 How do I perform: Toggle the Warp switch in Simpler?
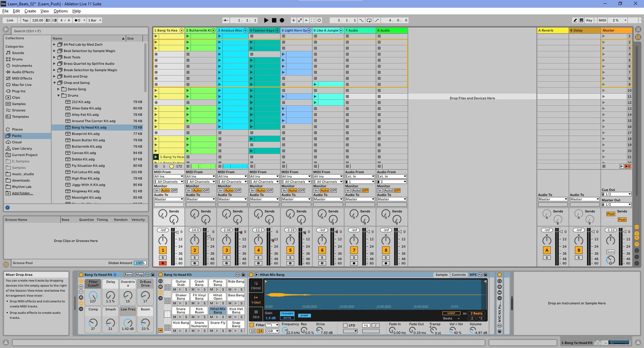[x=451, y=313]
